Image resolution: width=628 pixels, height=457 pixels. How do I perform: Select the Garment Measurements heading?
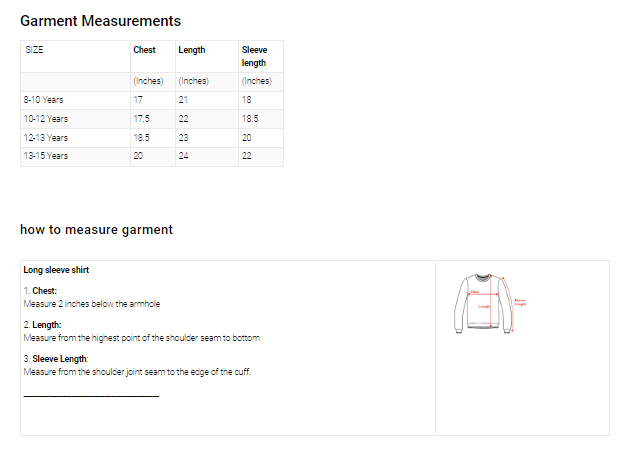pos(100,21)
